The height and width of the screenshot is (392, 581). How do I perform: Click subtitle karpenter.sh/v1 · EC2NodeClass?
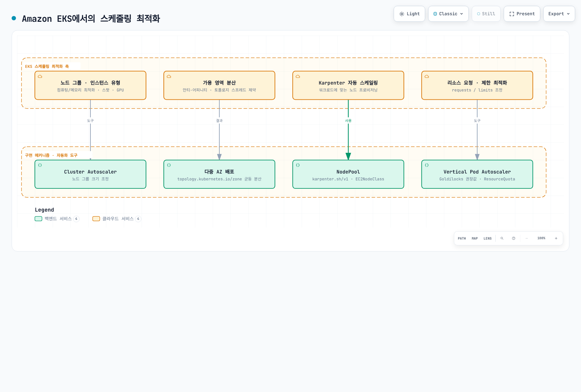(348, 179)
